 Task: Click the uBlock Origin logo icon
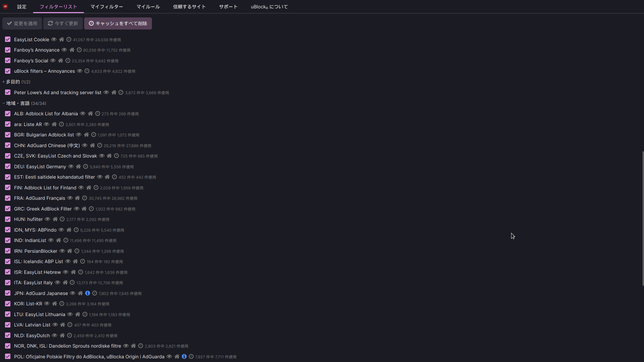click(x=5, y=6)
